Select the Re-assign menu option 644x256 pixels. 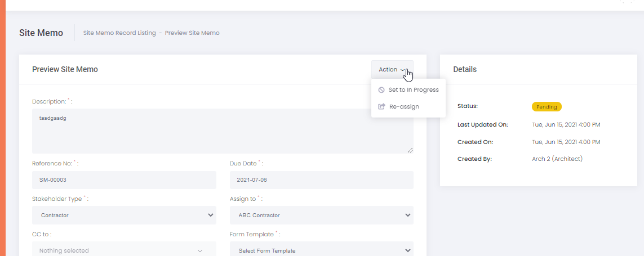coord(404,106)
